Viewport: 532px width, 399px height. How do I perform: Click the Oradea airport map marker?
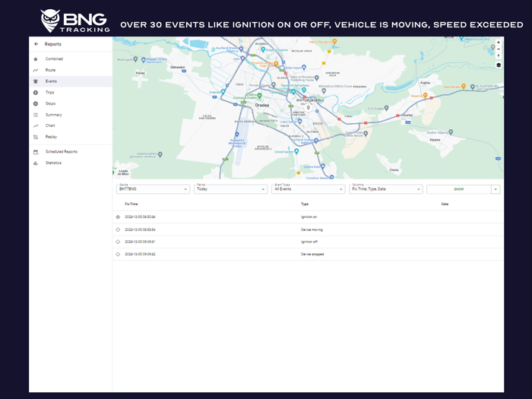[x=237, y=135]
